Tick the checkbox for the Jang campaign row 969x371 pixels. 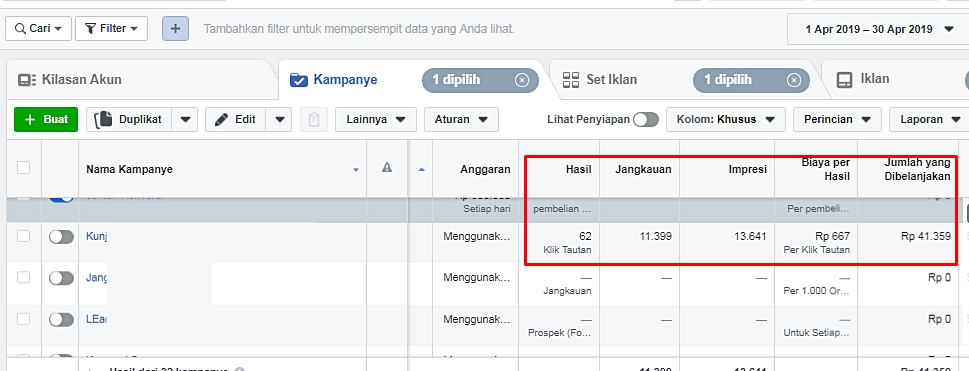click(x=23, y=278)
